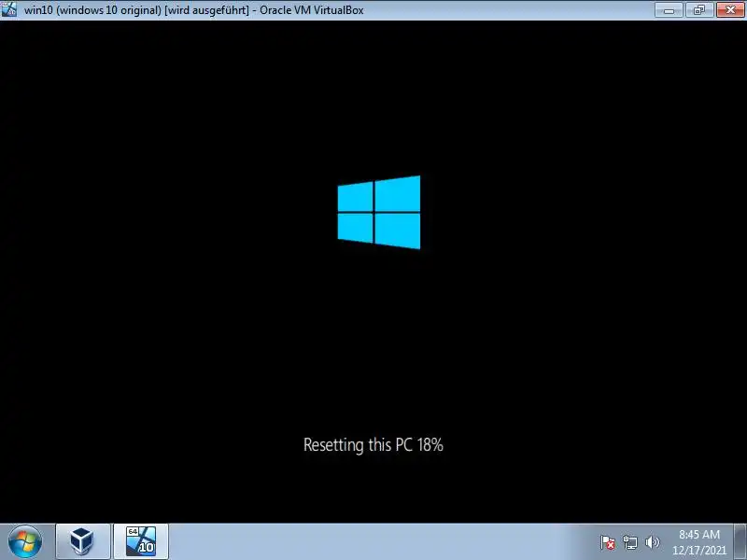747x560 pixels.
Task: Restore down the VirtualBox VM window
Action: [699, 9]
